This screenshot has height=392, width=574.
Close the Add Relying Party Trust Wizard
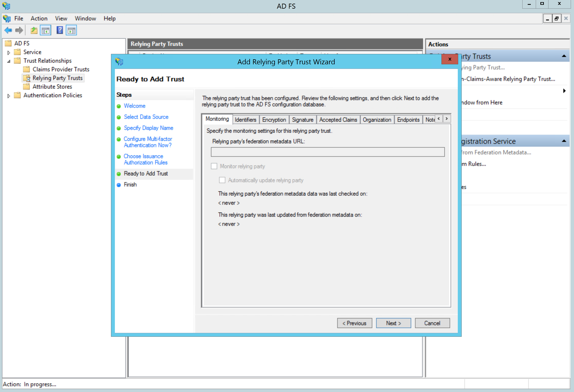(450, 59)
